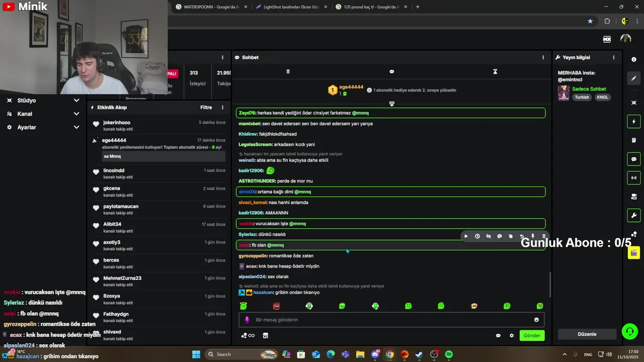The image size is (644, 362).
Task: Open the shop store icon below chat
Action: click(x=266, y=335)
